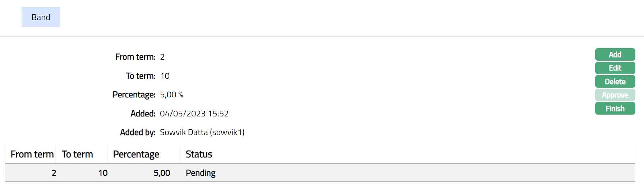Screen dimensions: 644x189
Task: Click the green Add button
Action: coord(615,55)
